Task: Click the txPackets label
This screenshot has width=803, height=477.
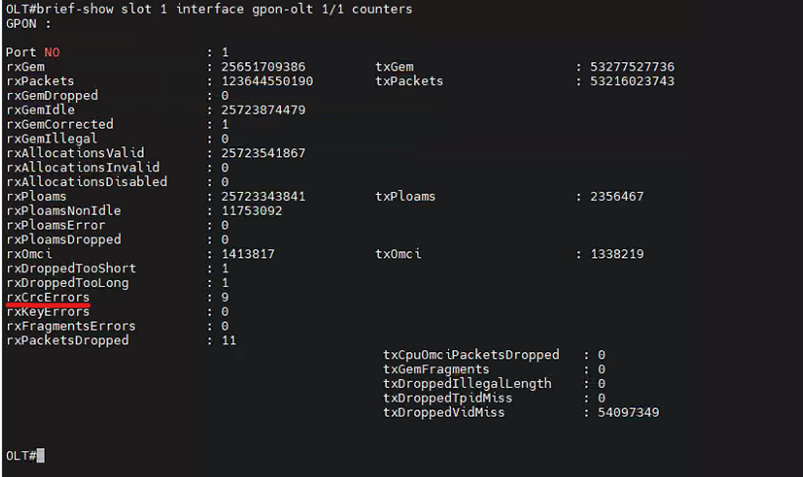Action: pyautogui.click(x=409, y=81)
